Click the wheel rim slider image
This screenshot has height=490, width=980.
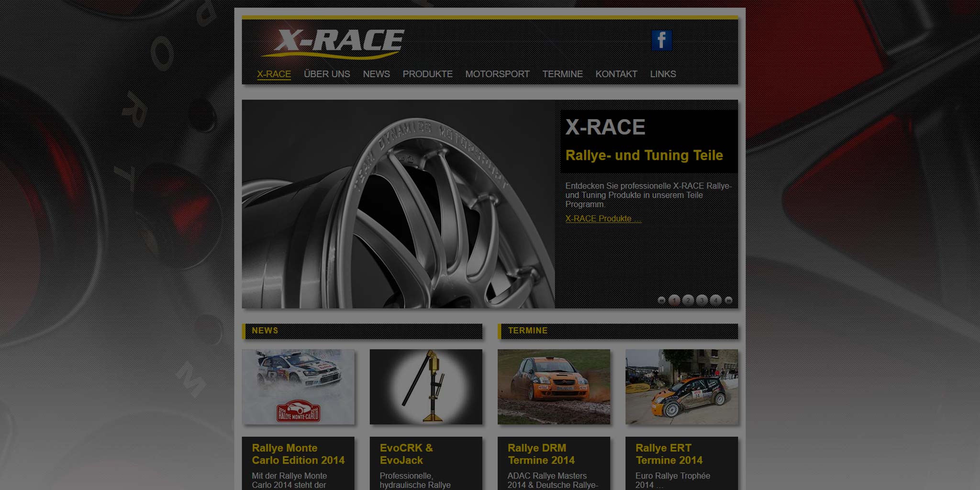pos(398,204)
